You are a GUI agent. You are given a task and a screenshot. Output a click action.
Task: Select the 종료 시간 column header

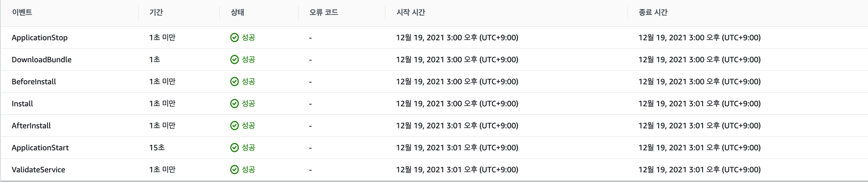coord(653,12)
